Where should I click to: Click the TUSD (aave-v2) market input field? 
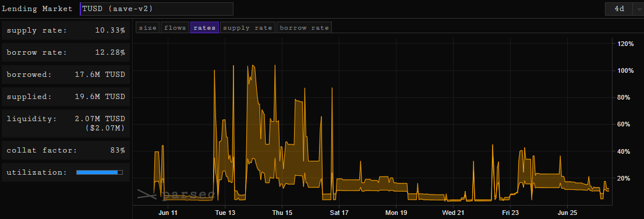(x=157, y=9)
